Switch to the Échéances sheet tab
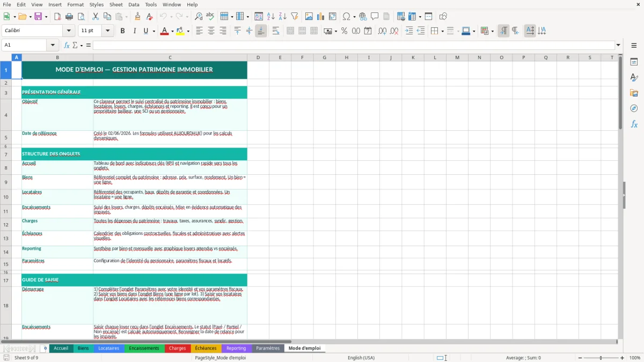The height and width of the screenshot is (362, 644). 206,348
